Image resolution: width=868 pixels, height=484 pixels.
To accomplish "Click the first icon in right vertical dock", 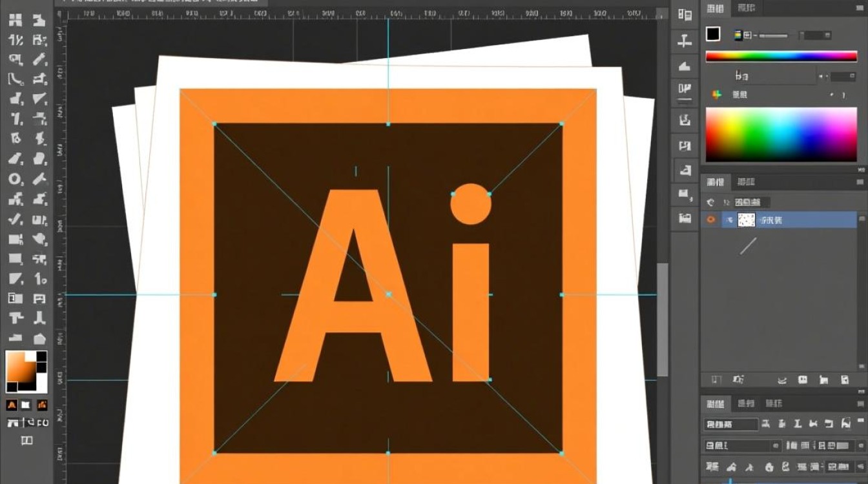I will [x=685, y=15].
